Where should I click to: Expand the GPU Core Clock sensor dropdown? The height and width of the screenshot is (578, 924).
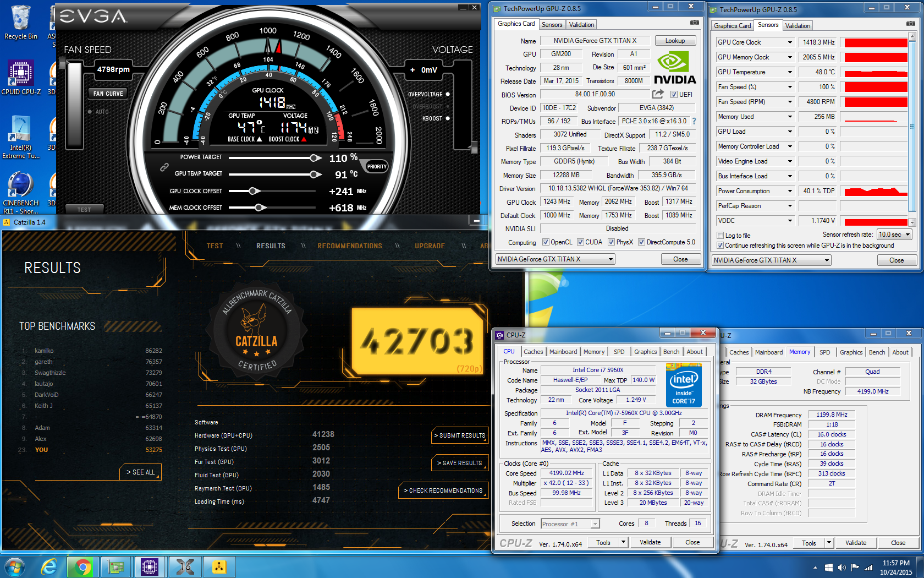click(x=790, y=42)
